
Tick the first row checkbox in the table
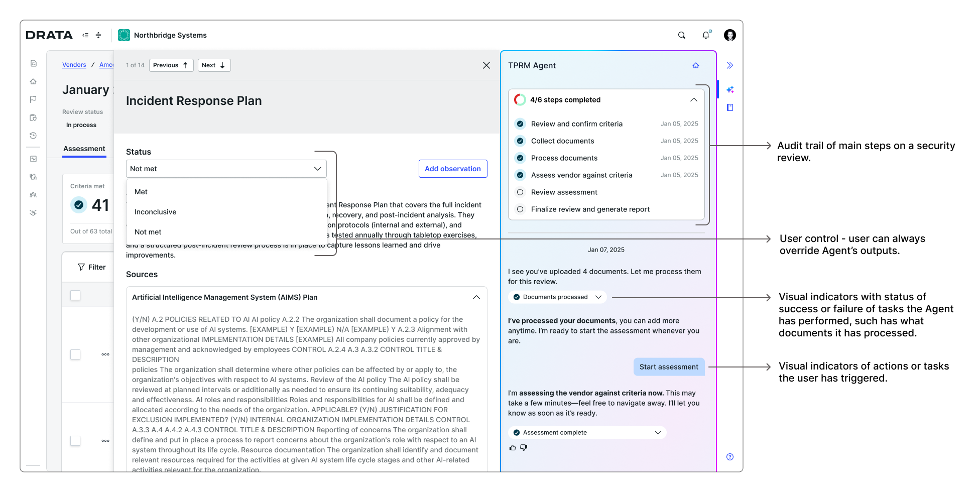pos(75,354)
